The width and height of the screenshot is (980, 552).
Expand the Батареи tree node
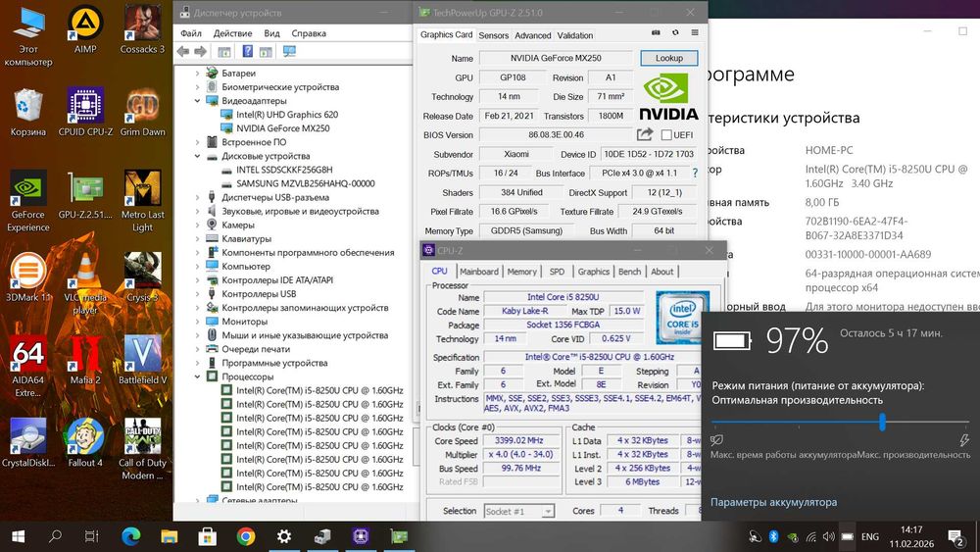[x=198, y=74]
